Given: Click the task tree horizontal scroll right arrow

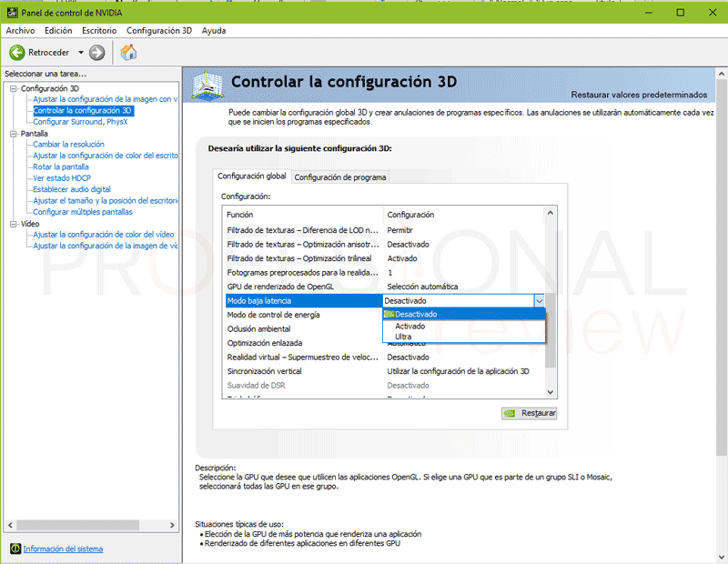Looking at the screenshot, I should tap(172, 525).
